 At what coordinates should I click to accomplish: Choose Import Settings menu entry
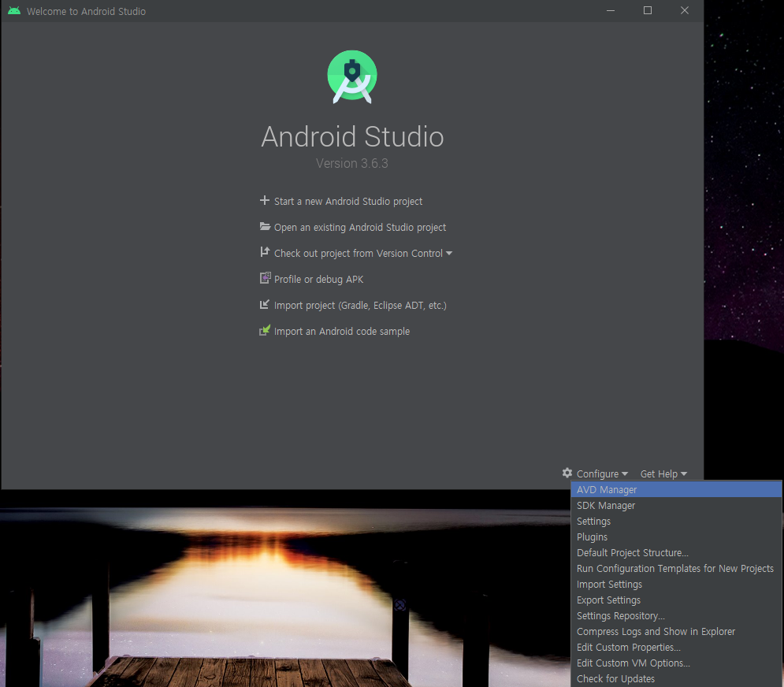(676, 584)
